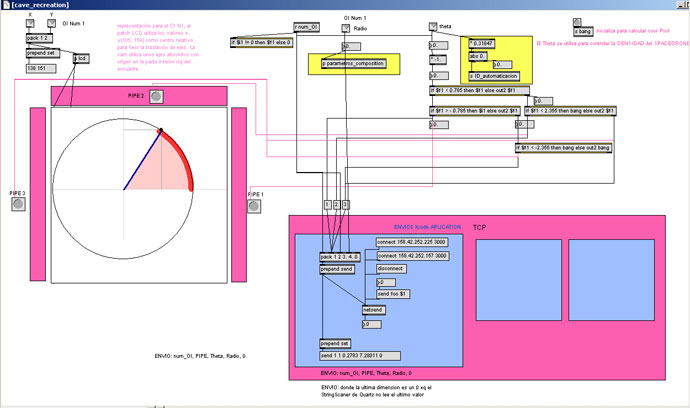This screenshot has height=408, width=690.
Task: Click the theta inlet object
Action: point(432,27)
